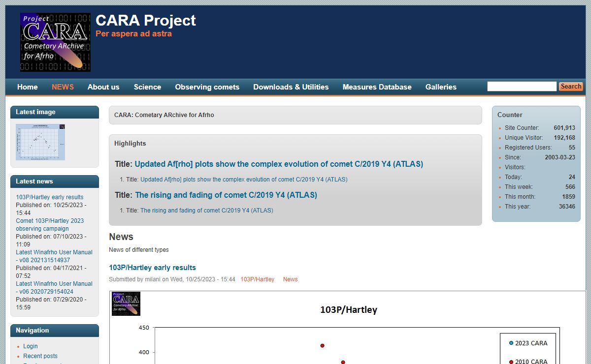Click the small CARA logo in chart
This screenshot has height=364, width=591.
tap(126, 303)
